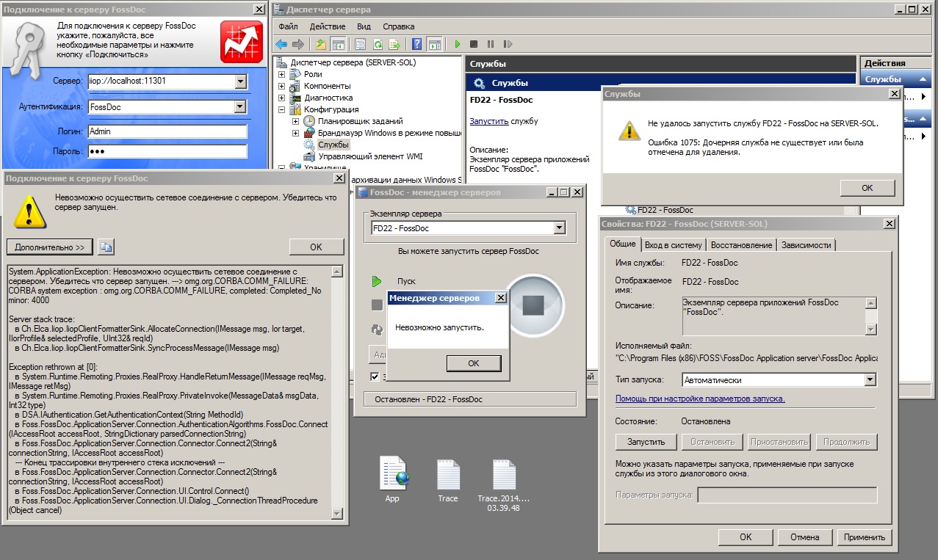Screen dimensions: 938x560
Task: Go back using the blue arrow toolbar icon
Action: click(281, 44)
